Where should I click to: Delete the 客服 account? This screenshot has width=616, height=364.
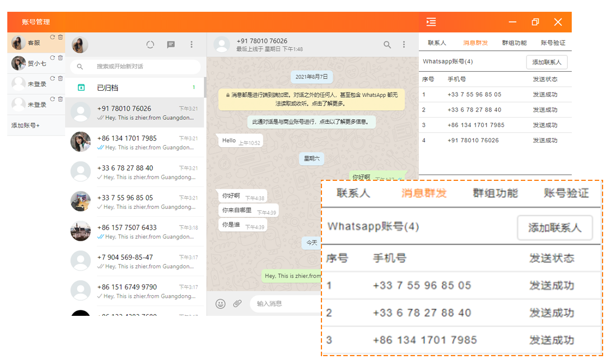[x=60, y=37]
